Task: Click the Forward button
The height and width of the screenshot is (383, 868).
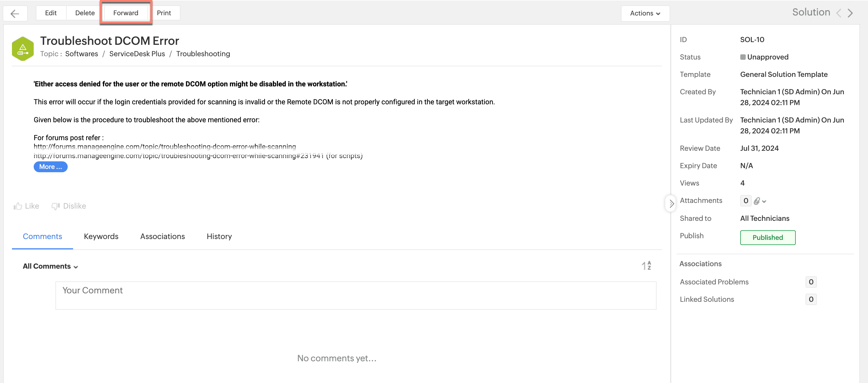Action: (x=126, y=13)
